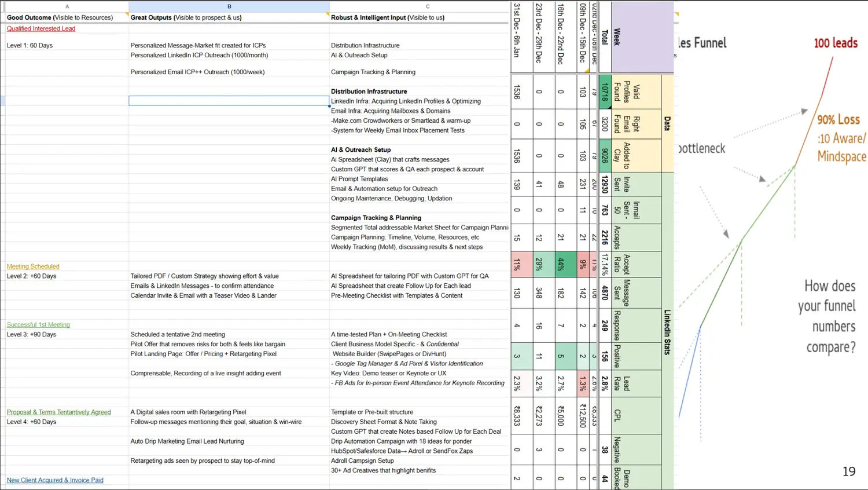Open New Client Acquired & Invoice Paid link
This screenshot has height=490, width=868.
[x=55, y=480]
